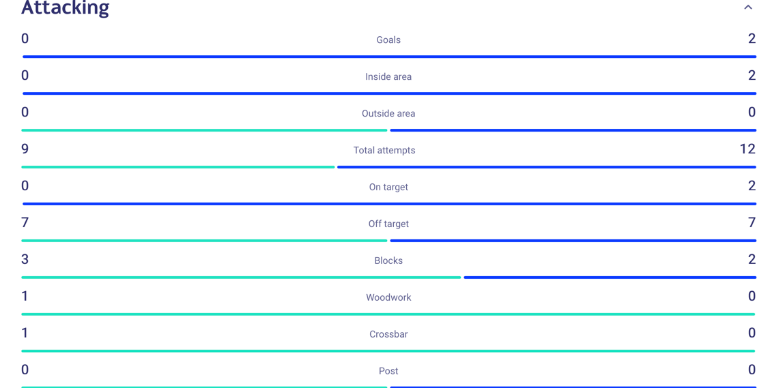The height and width of the screenshot is (388, 770).
Task: Click the Total attempts value 9
Action: point(25,149)
